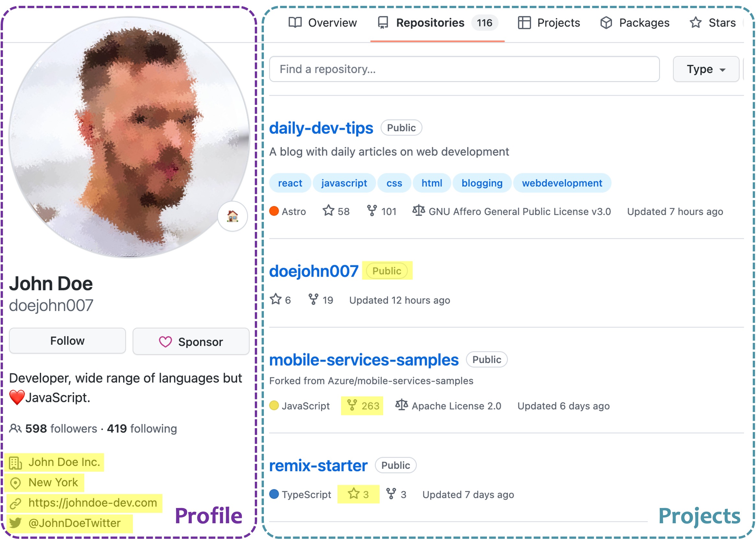Image resolution: width=756 pixels, height=544 pixels.
Task: Click the Find a repository search field
Action: (x=464, y=69)
